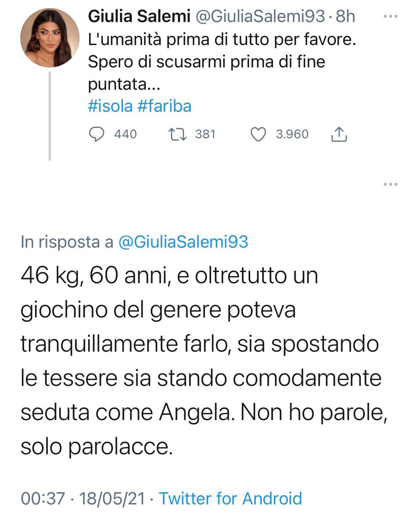Open the three-dot menu on the reply tweet
The width and height of the screenshot is (420, 519).
tap(390, 184)
